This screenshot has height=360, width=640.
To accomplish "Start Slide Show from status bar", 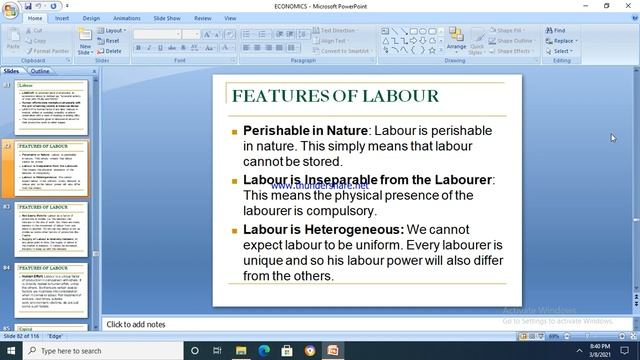I will [541, 336].
